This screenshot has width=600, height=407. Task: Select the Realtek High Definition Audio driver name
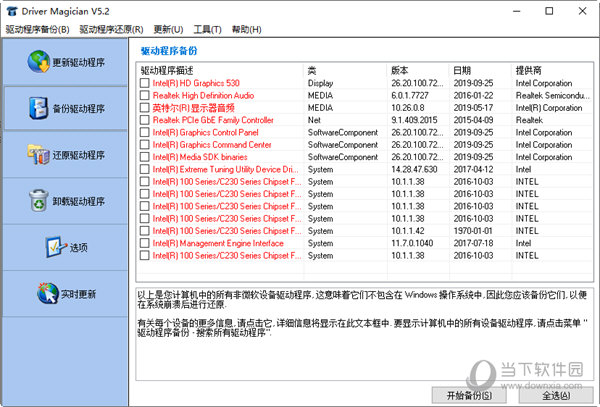203,95
